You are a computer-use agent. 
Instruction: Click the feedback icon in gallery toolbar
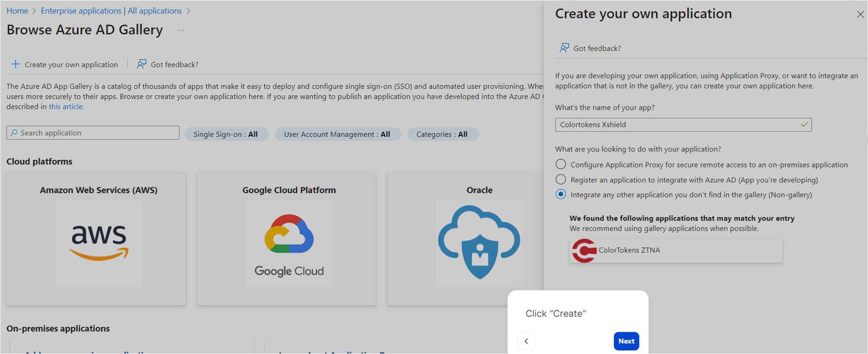(x=141, y=64)
